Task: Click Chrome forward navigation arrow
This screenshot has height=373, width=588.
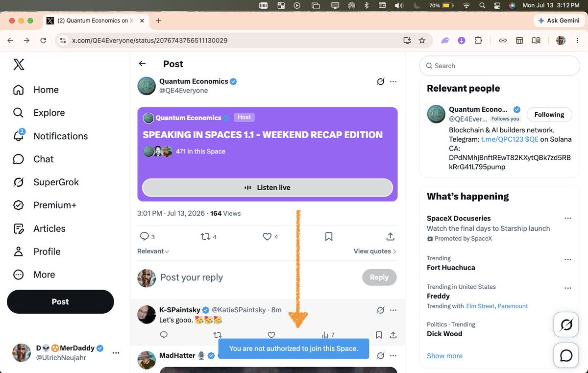Action: [x=26, y=41]
